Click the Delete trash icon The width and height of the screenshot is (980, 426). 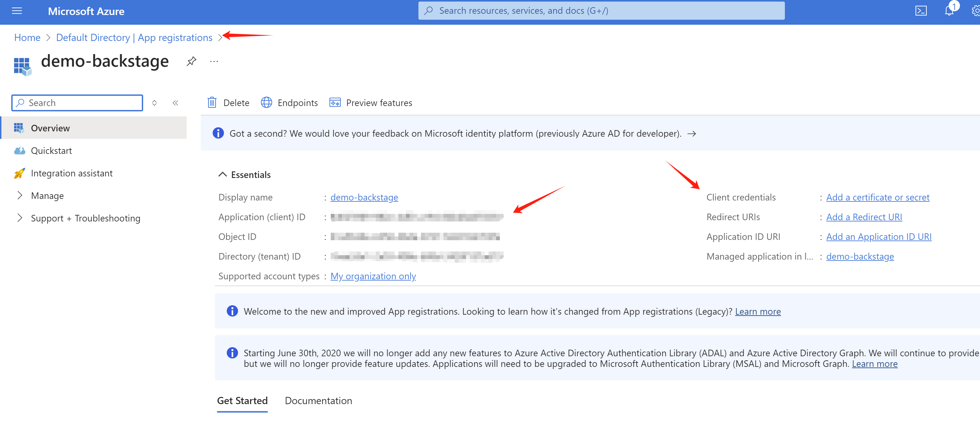point(212,103)
